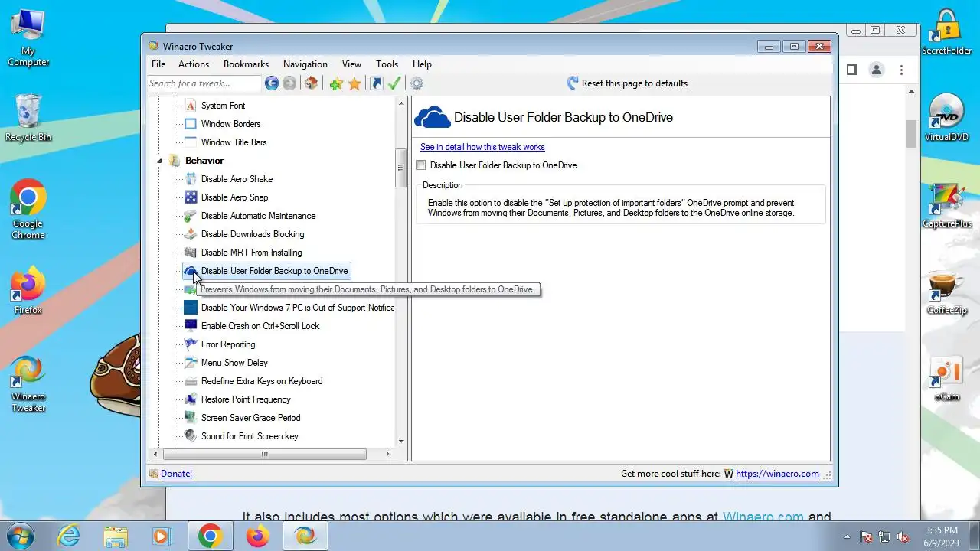980x551 pixels.
Task: Open the Bookmarks menu
Action: 246,64
